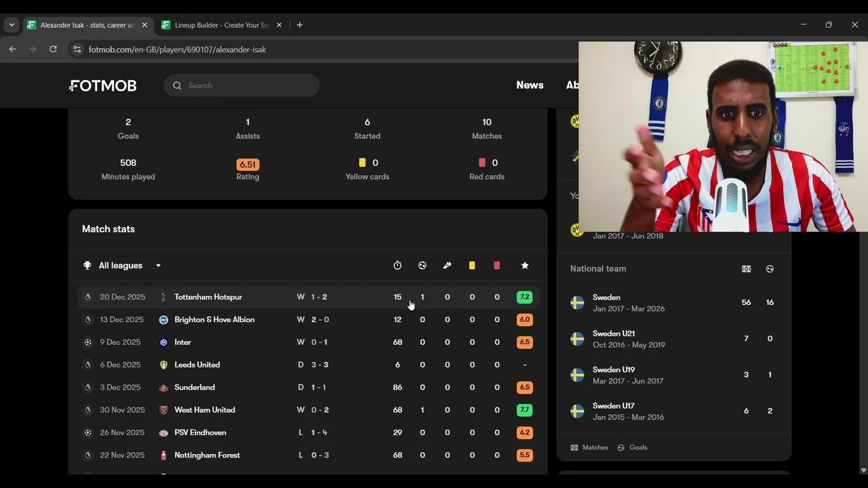Click the goals icon in National team header
This screenshot has height=488, width=868.
click(x=770, y=269)
